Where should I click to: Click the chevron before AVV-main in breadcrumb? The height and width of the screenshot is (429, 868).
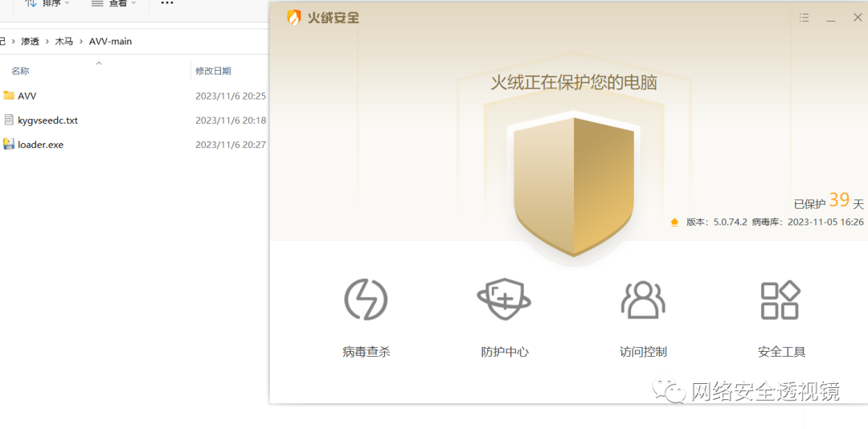click(81, 42)
